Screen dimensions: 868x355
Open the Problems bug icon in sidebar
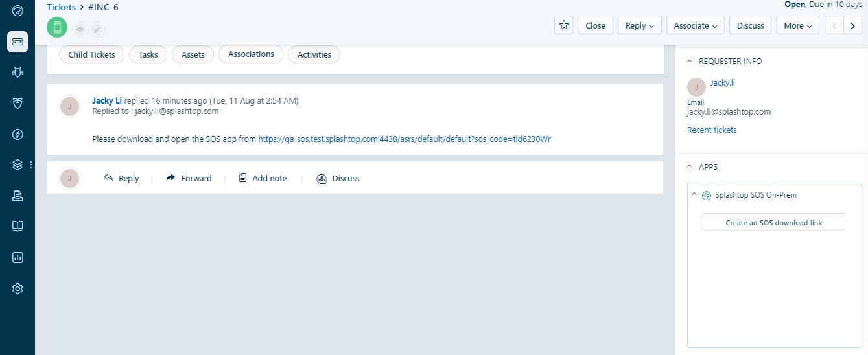tap(18, 72)
